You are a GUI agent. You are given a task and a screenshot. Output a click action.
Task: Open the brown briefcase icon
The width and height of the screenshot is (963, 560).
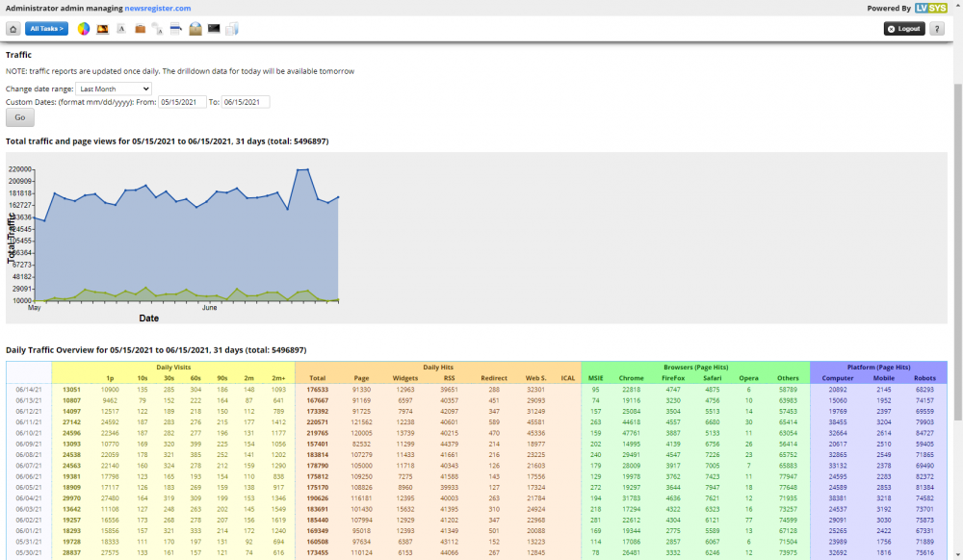[x=140, y=29]
